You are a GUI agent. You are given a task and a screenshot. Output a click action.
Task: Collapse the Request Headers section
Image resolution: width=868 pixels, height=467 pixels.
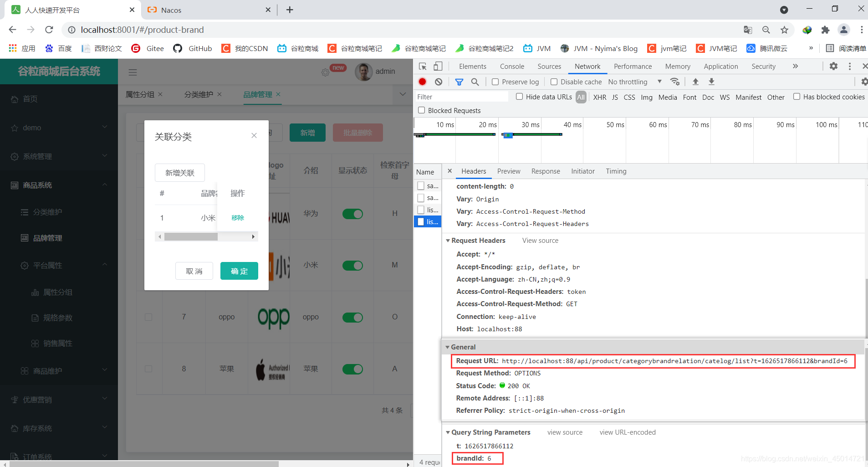coord(448,241)
